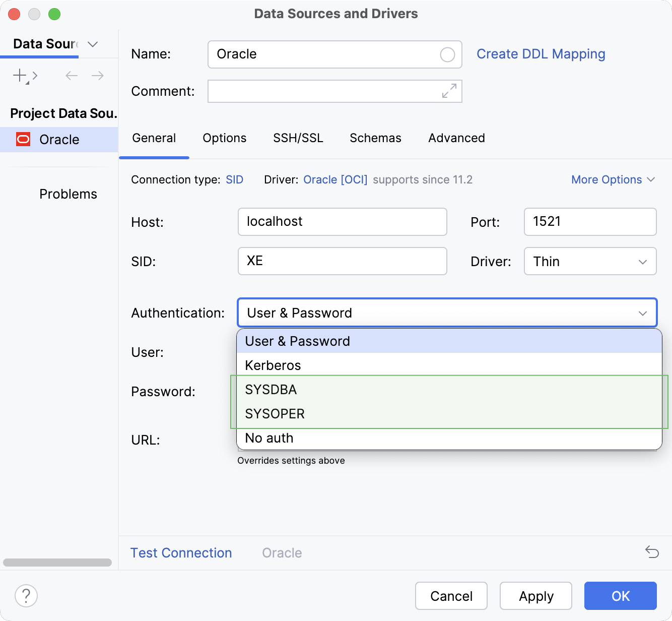Click the Oracle database icon in sidebar
The height and width of the screenshot is (621, 672).
pyautogui.click(x=23, y=139)
